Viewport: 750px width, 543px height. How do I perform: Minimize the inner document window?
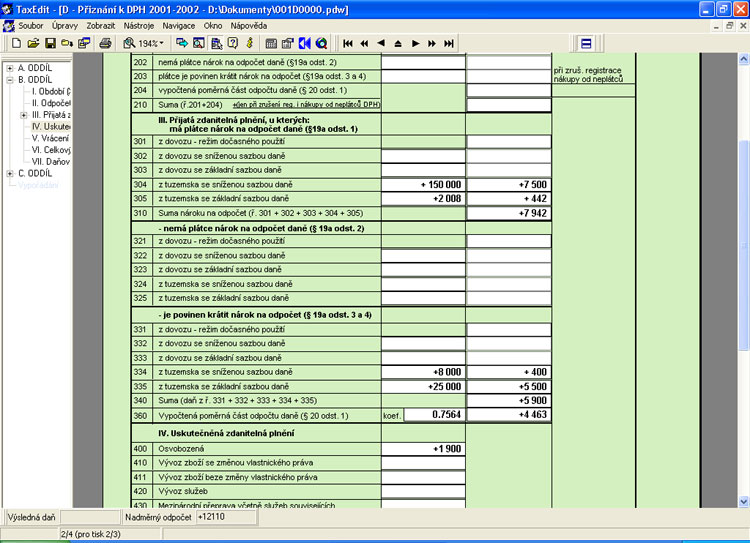pyautogui.click(x=716, y=26)
